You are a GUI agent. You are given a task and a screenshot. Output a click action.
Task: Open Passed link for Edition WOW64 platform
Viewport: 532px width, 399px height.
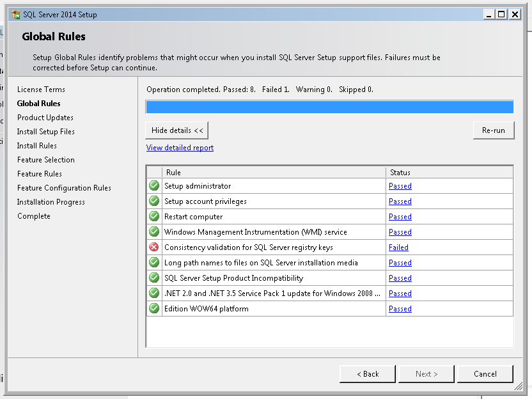pos(400,309)
